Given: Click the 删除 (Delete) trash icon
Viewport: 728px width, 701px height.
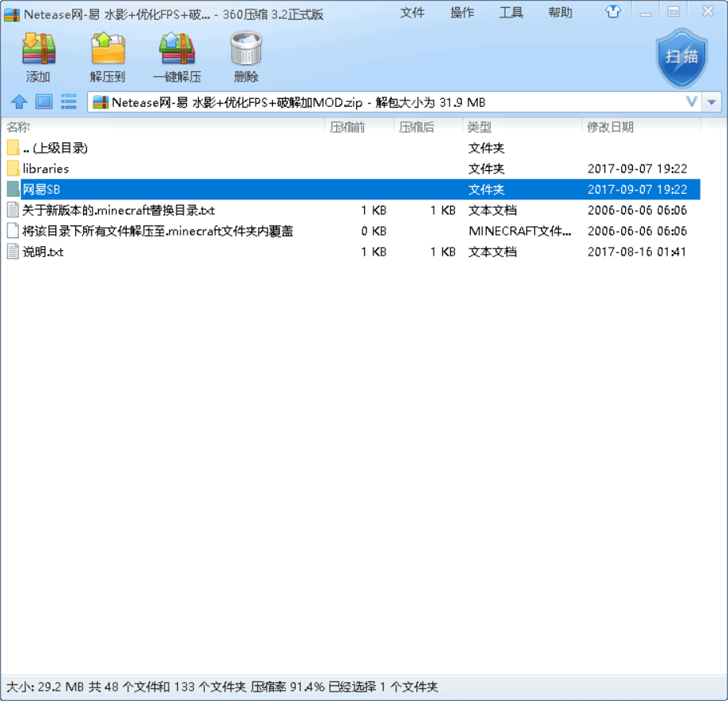Looking at the screenshot, I should point(246,48).
